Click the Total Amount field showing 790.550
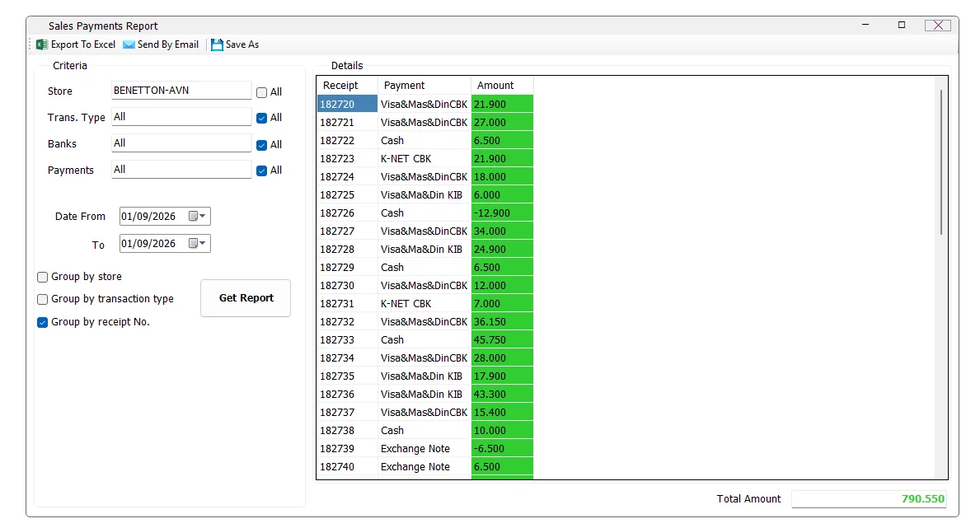This screenshot has width=980, height=528. coord(869,498)
